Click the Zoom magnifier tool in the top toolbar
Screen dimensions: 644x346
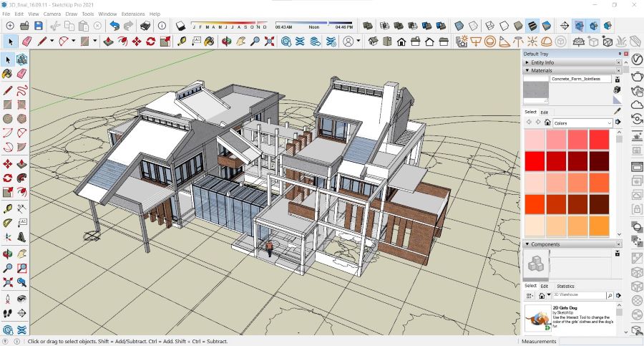(x=255, y=41)
